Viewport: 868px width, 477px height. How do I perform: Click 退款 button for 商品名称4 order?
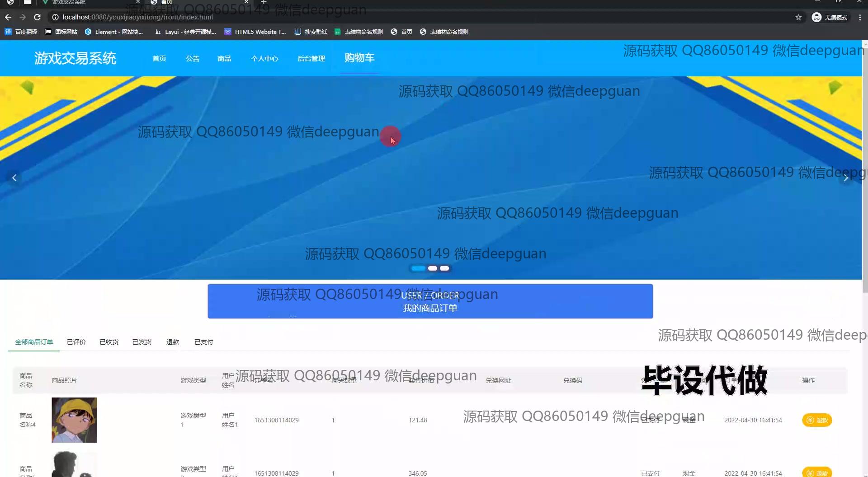[x=817, y=420]
